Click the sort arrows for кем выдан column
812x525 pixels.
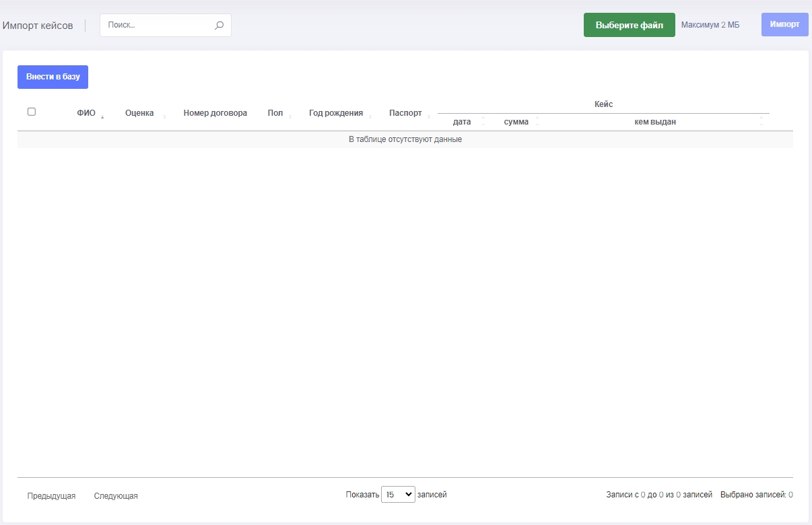tap(762, 122)
